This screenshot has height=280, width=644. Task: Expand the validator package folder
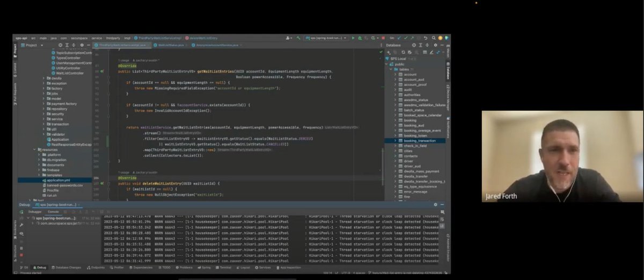click(43, 134)
